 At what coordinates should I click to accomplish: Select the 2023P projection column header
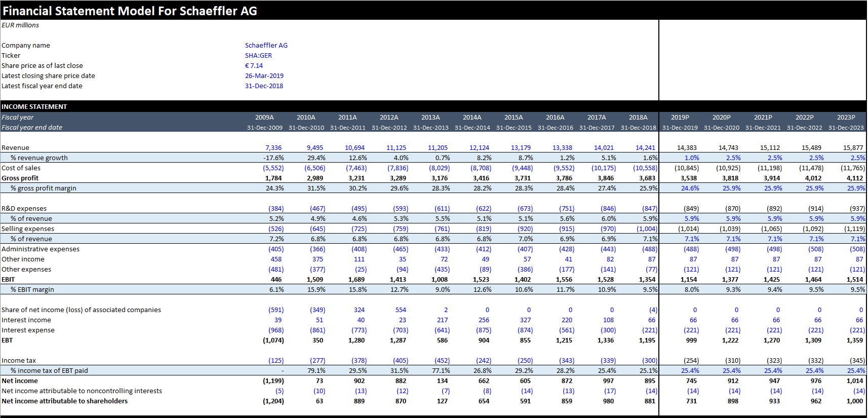coord(846,118)
